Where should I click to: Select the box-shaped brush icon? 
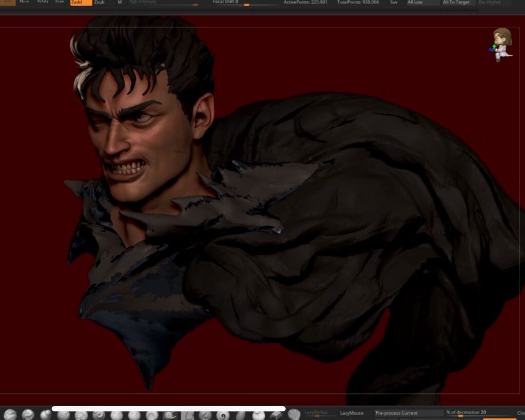tap(276, 415)
